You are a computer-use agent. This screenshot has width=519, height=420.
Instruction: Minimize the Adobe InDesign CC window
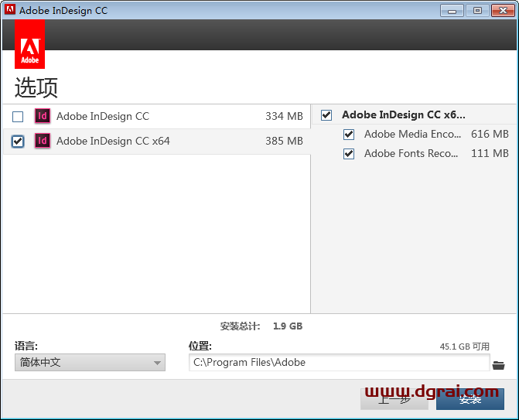452,11
